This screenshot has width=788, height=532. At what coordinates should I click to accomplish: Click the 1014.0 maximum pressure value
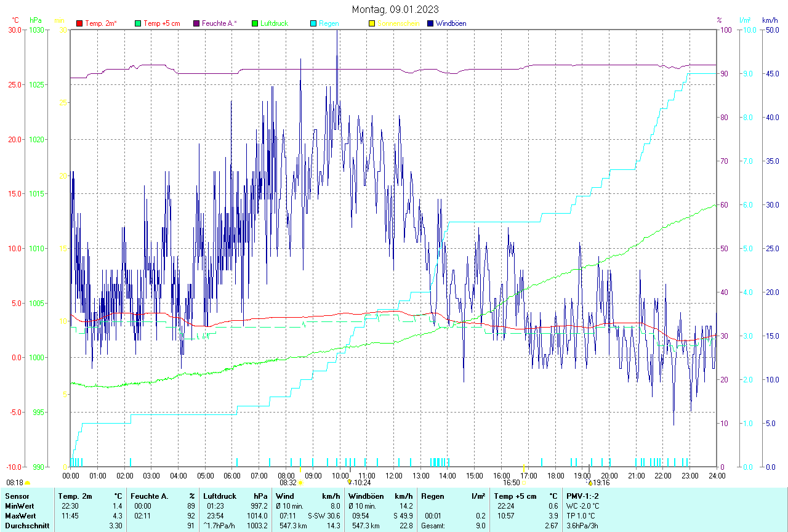[257, 516]
